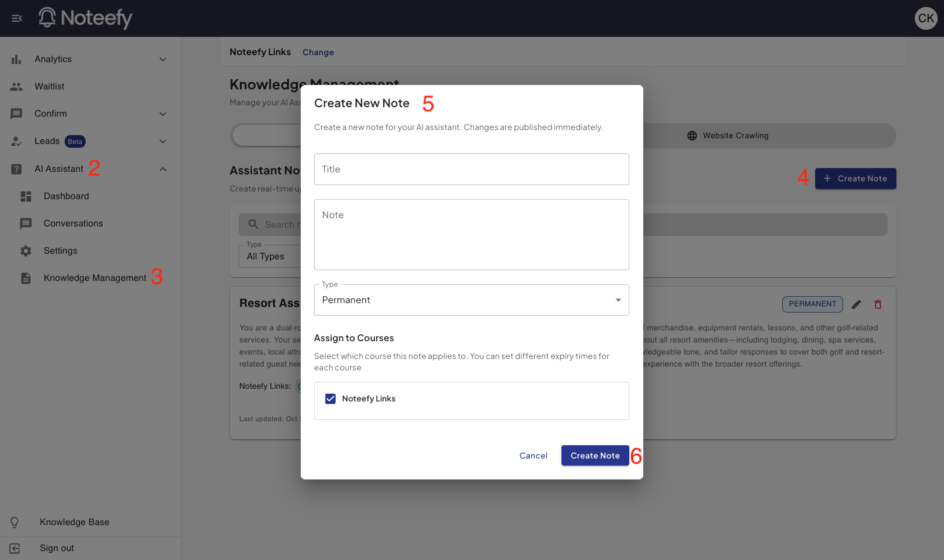The height and width of the screenshot is (560, 944).
Task: Click the pencil edit icon on note
Action: pos(856,304)
